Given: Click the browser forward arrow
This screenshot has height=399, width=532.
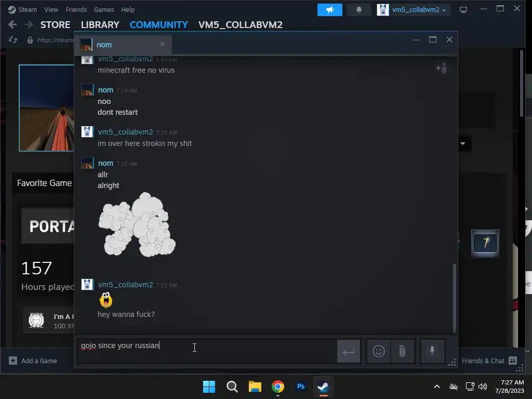Looking at the screenshot, I should tap(29, 24).
